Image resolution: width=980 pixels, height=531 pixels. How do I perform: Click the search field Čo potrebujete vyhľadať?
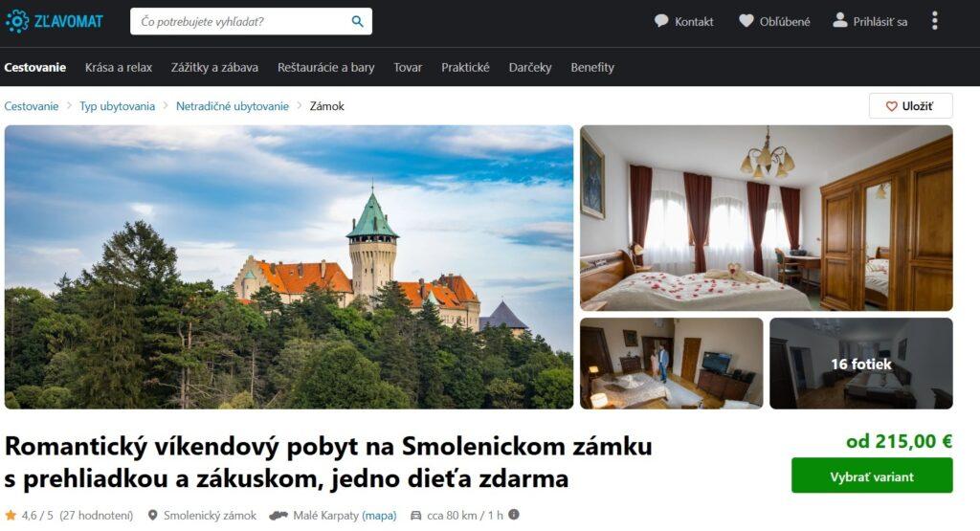click(240, 21)
